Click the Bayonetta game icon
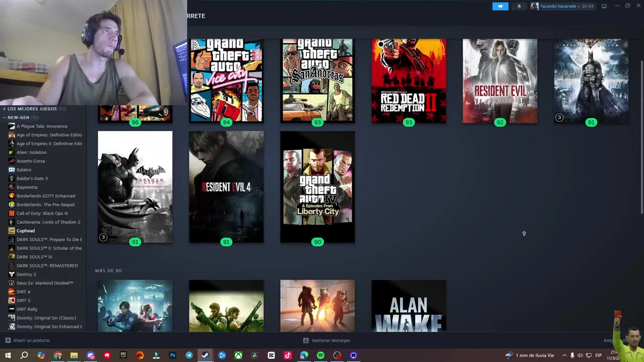 [x=12, y=187]
